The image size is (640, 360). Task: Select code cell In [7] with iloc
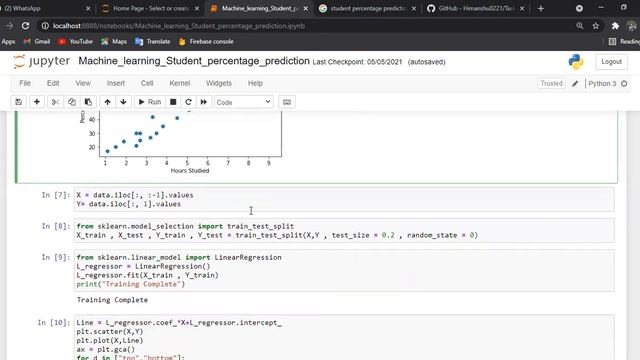coord(344,200)
